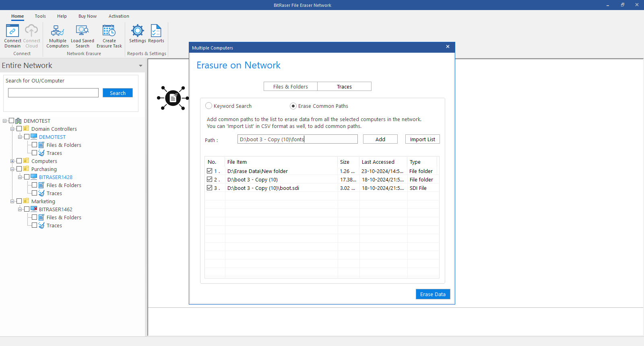
Task: Click the DEMOTEST domain root icon
Action: click(19, 121)
